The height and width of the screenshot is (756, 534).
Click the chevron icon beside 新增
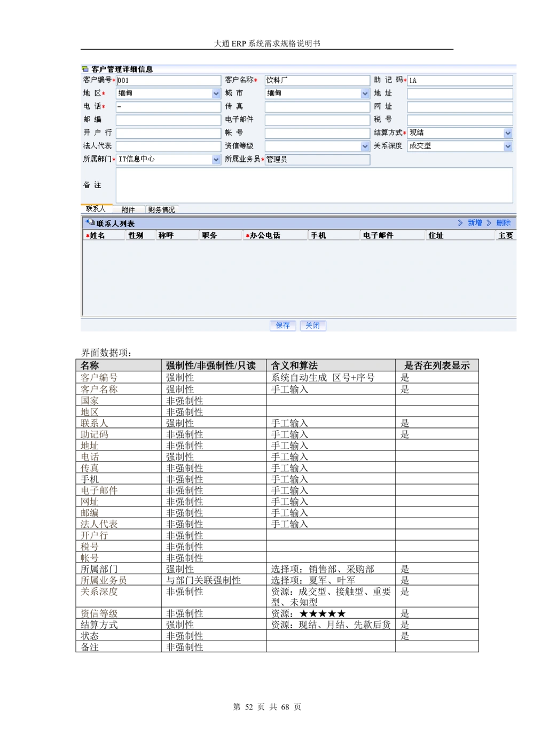pos(459,223)
